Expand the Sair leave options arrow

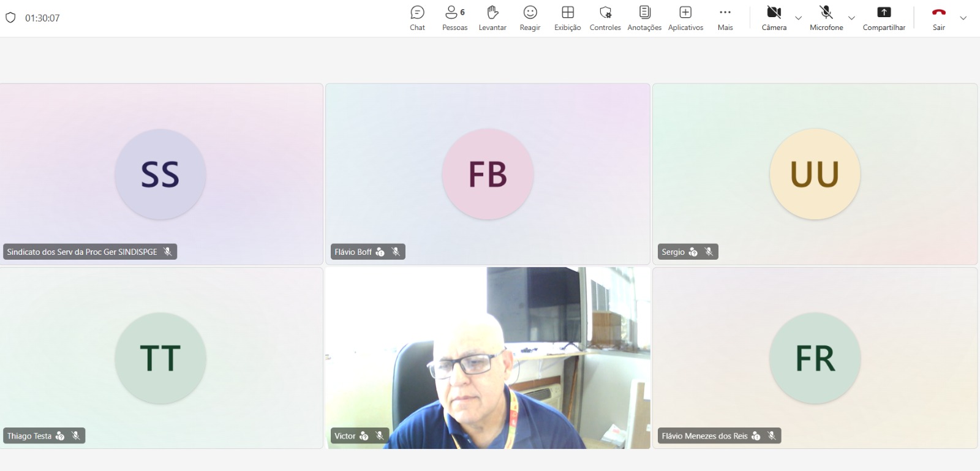point(963,18)
